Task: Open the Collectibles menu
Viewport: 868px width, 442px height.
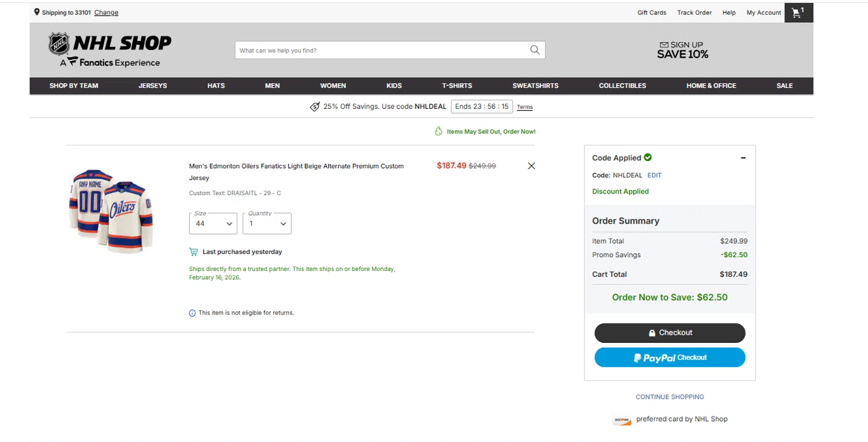Action: [623, 86]
